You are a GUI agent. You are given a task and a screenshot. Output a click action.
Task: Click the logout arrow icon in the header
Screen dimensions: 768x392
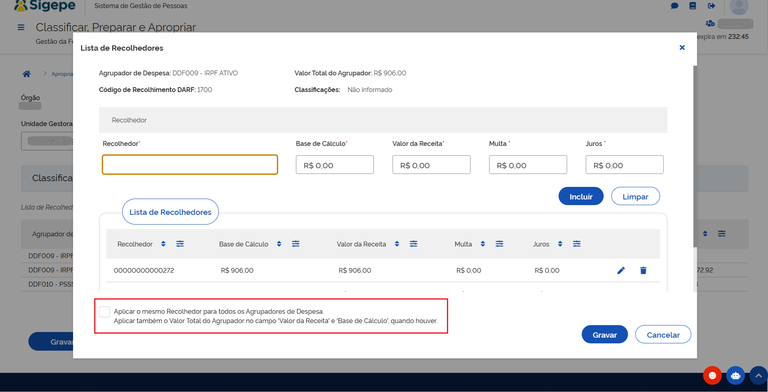711,6
